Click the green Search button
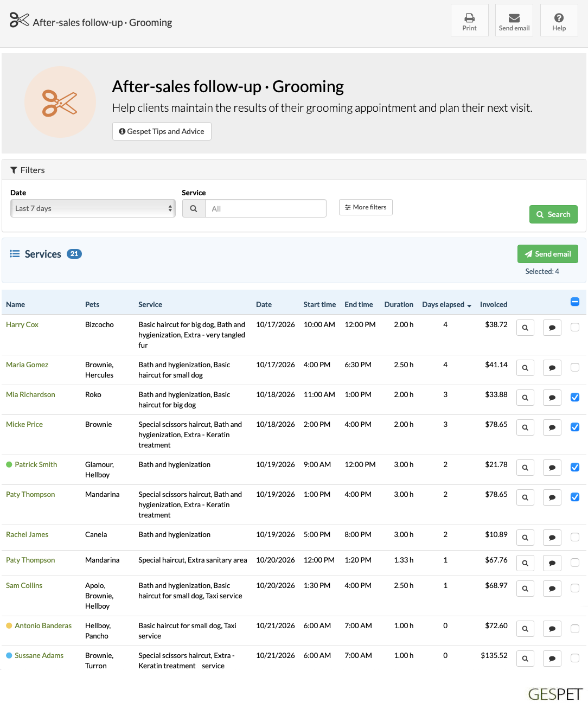 [x=553, y=214]
